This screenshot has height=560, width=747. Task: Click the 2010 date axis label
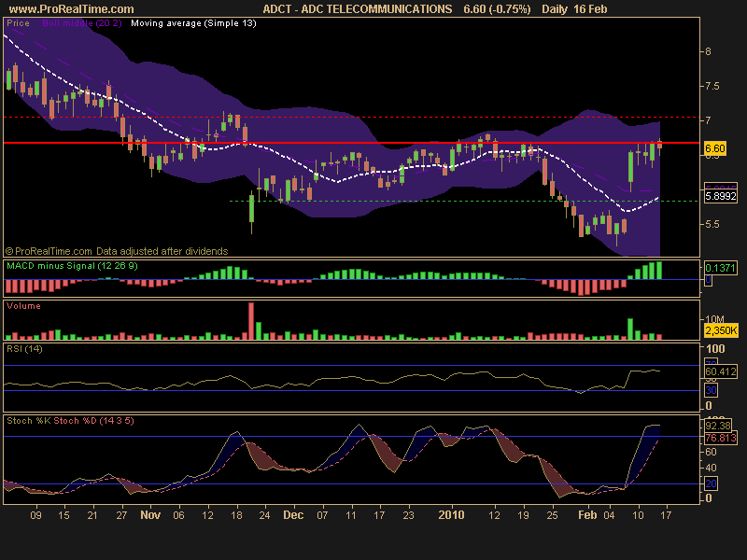tap(451, 515)
